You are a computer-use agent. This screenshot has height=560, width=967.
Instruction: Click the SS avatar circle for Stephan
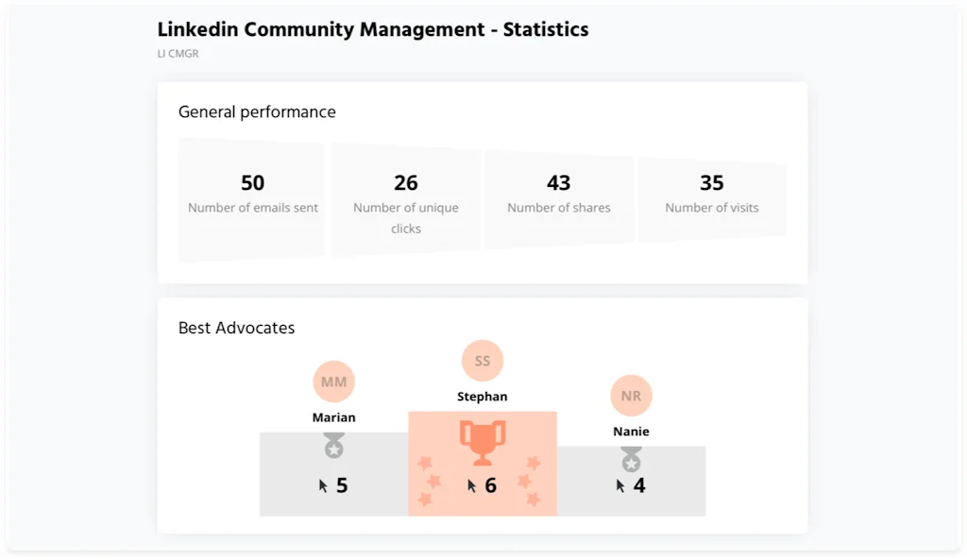tap(483, 361)
